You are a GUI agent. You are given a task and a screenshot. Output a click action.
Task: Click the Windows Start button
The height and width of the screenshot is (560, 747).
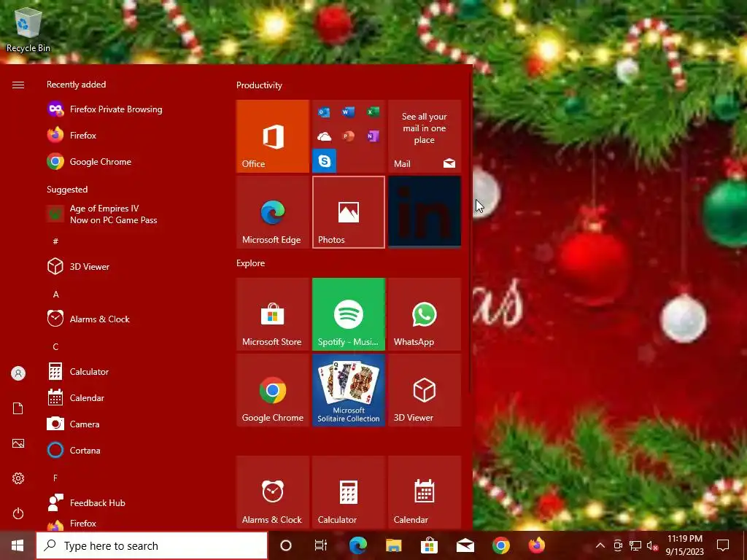[18, 545]
